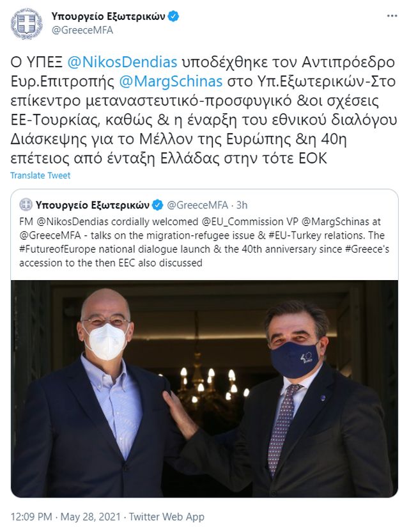
Task: Click the @GreeceMFA handle under account name
Action: 82,30
